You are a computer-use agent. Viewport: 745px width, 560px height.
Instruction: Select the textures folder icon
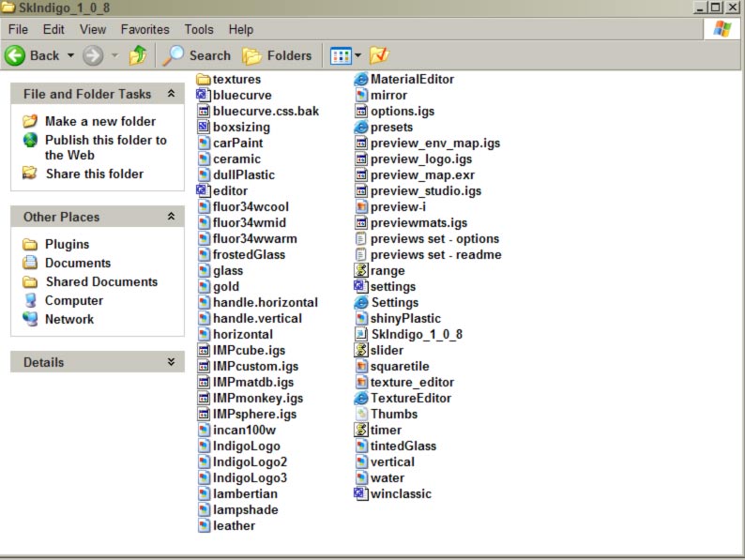pos(204,80)
